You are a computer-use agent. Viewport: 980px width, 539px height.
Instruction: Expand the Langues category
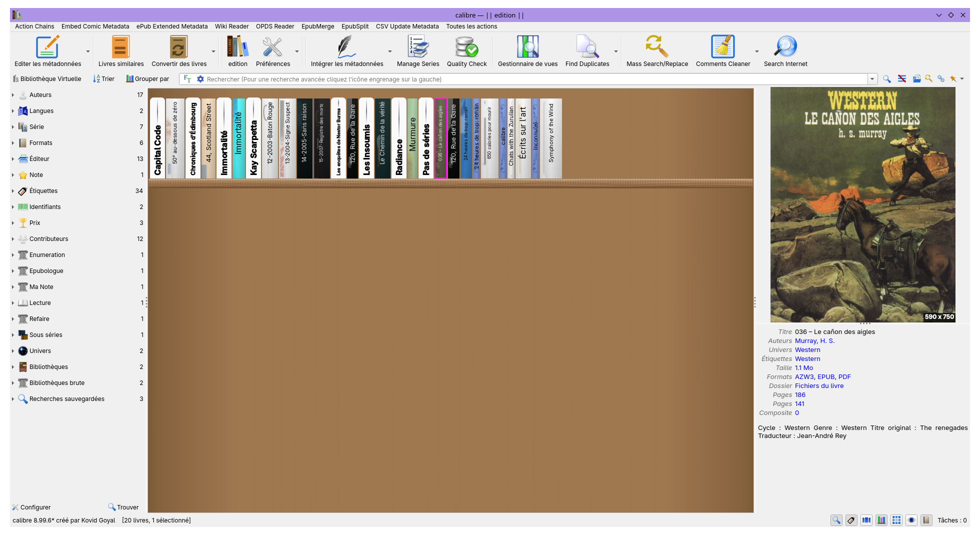coord(13,111)
